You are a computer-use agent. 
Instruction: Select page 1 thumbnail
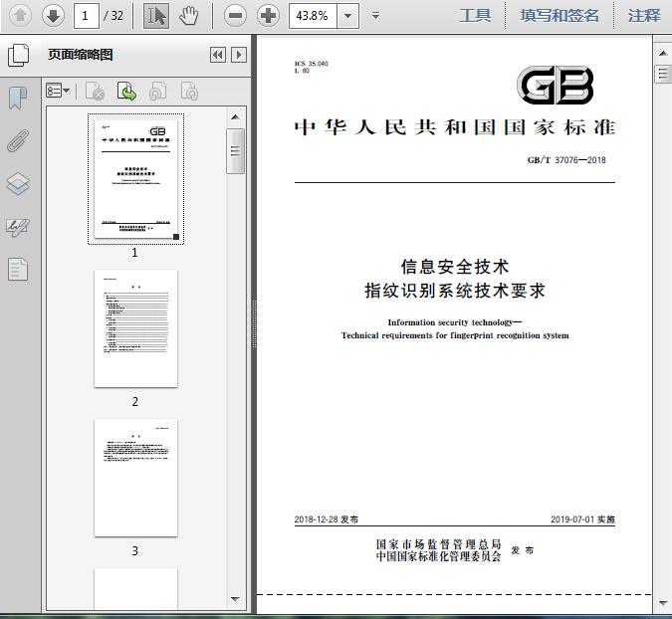click(x=135, y=178)
